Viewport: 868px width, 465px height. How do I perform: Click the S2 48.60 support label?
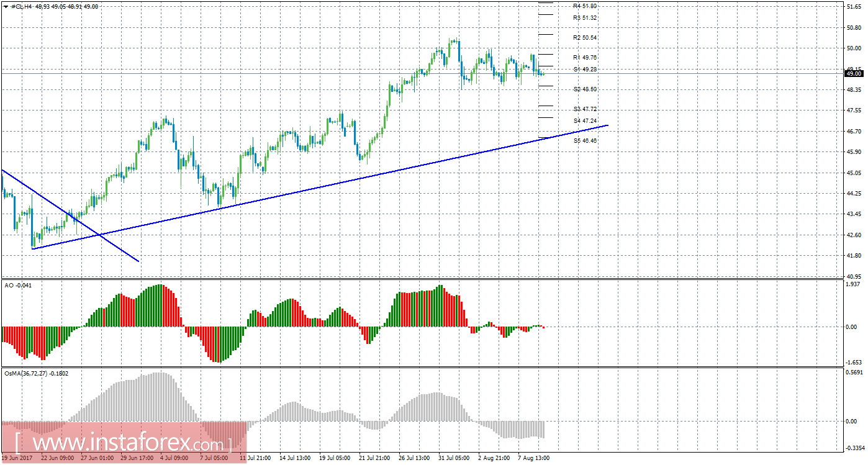tap(585, 89)
